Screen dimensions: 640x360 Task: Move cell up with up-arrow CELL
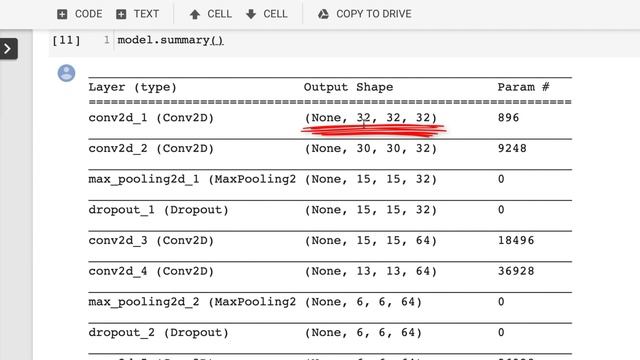pos(211,14)
